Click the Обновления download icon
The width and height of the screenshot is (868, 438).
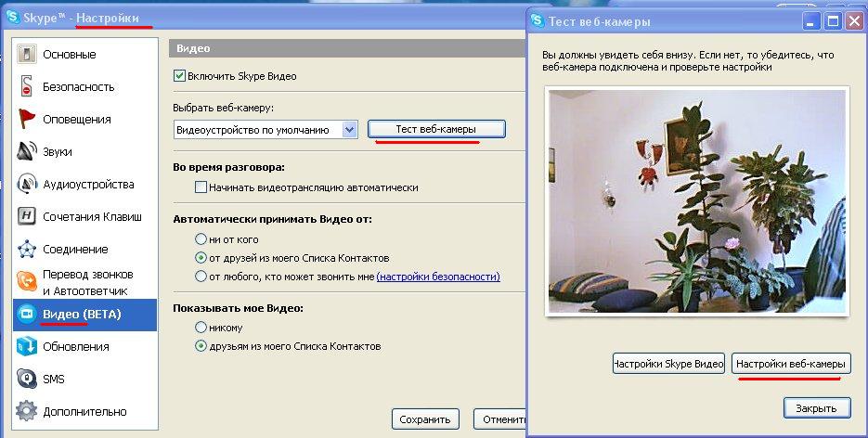[27, 346]
